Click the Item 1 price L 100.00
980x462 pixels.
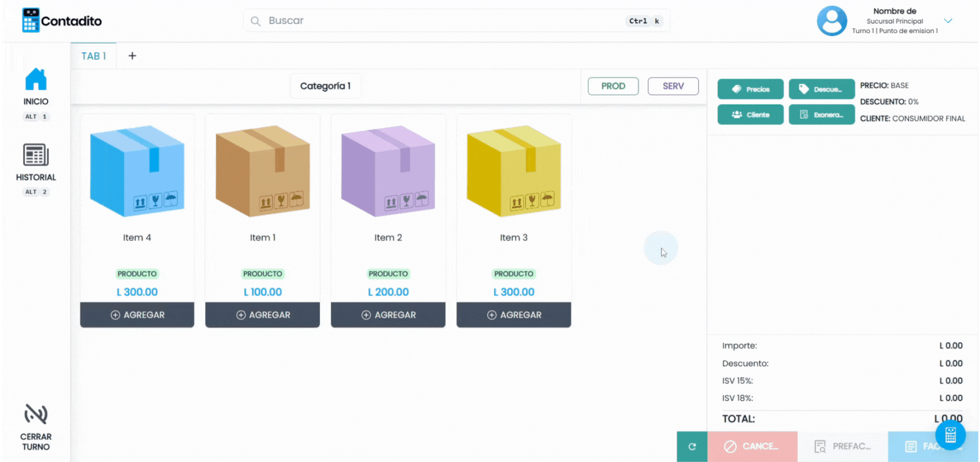coord(263,292)
